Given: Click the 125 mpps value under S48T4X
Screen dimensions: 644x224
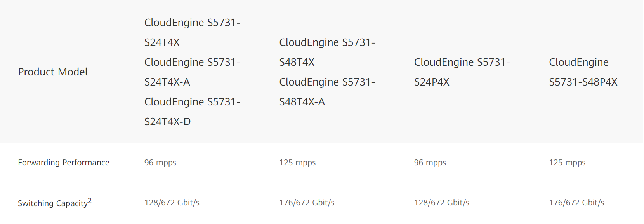Looking at the screenshot, I should click(x=297, y=163).
